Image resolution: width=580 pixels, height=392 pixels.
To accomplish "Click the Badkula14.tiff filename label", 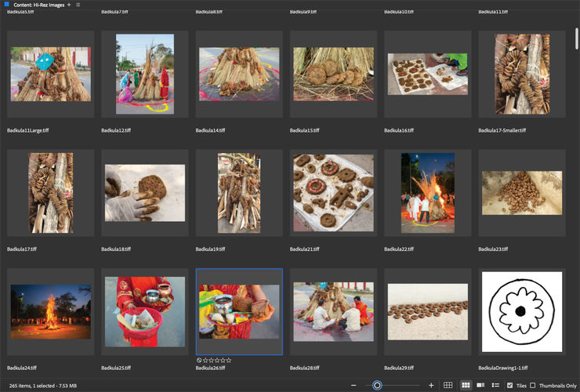I will point(211,130).
